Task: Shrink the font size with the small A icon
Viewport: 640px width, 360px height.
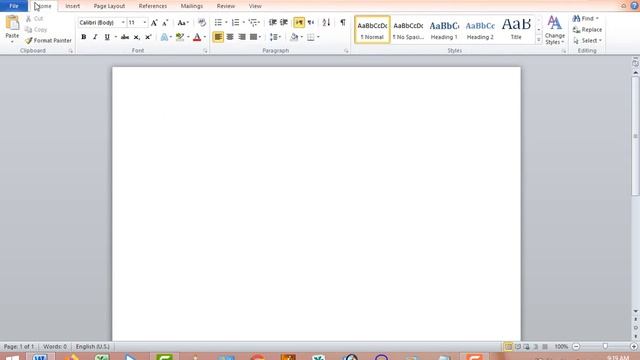Action: (165, 23)
